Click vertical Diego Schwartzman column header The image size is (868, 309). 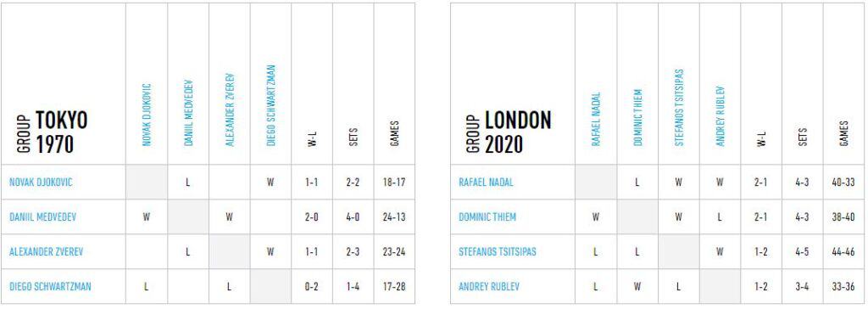pos(270,106)
